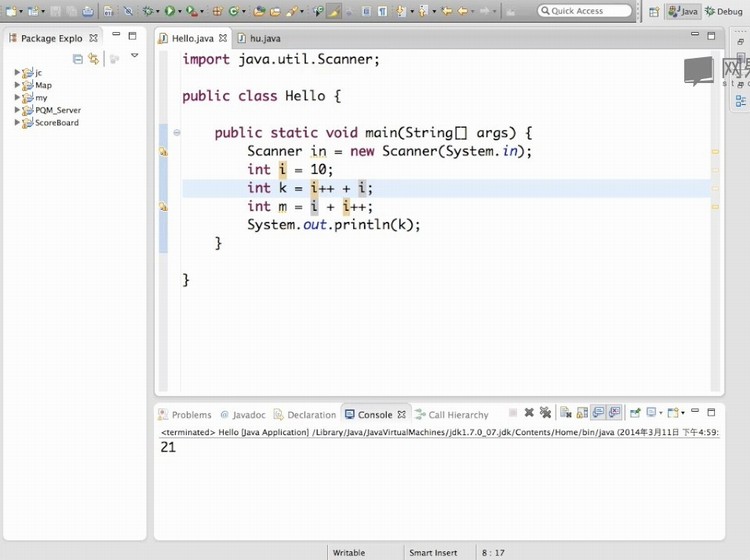Toggle Link with Editor in Package Explorer
Image resolution: width=750 pixels, height=560 pixels.
pyautogui.click(x=94, y=59)
